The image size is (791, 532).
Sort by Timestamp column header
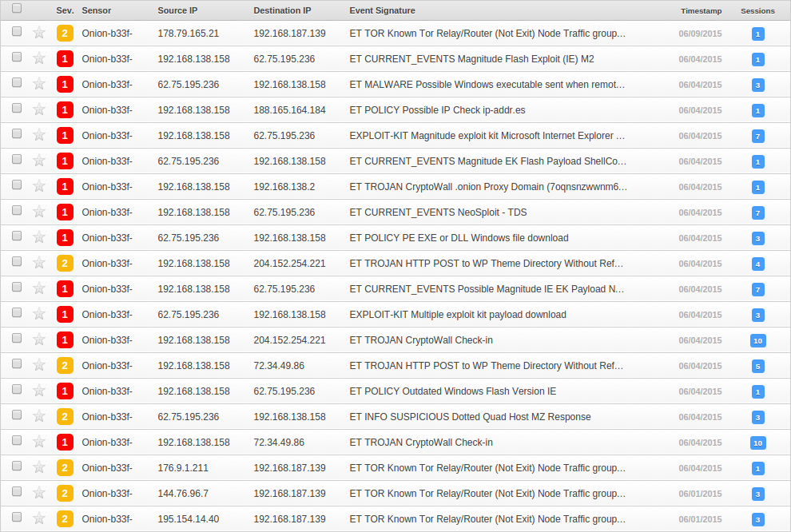tap(701, 10)
